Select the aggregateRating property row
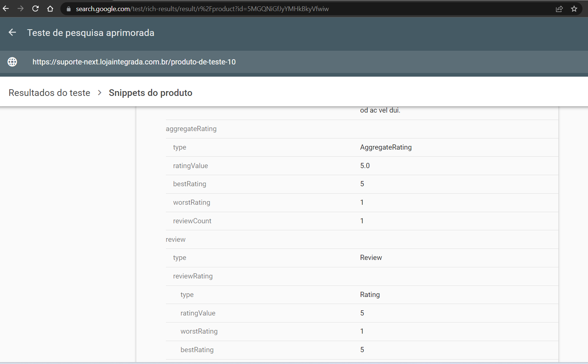The width and height of the screenshot is (588, 364). [191, 129]
